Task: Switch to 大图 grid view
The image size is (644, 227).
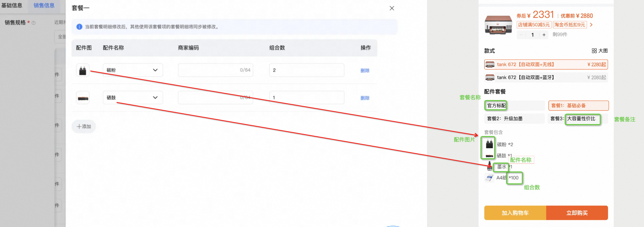Action: tap(599, 51)
